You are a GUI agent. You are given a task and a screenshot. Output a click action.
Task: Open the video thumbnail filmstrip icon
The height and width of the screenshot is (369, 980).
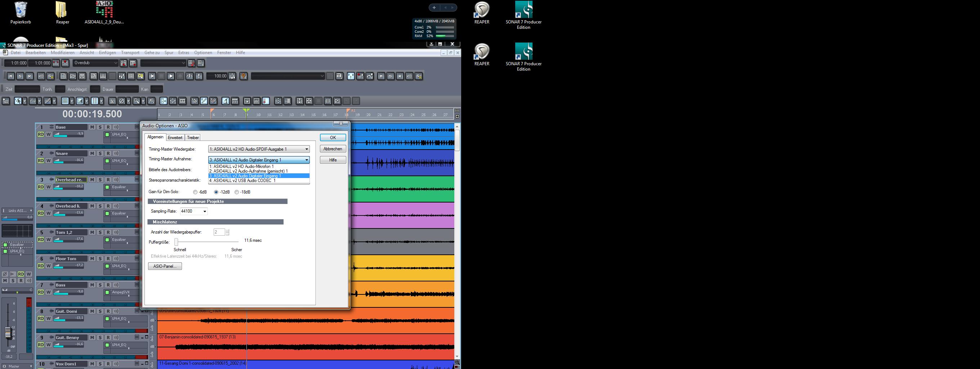(183, 101)
